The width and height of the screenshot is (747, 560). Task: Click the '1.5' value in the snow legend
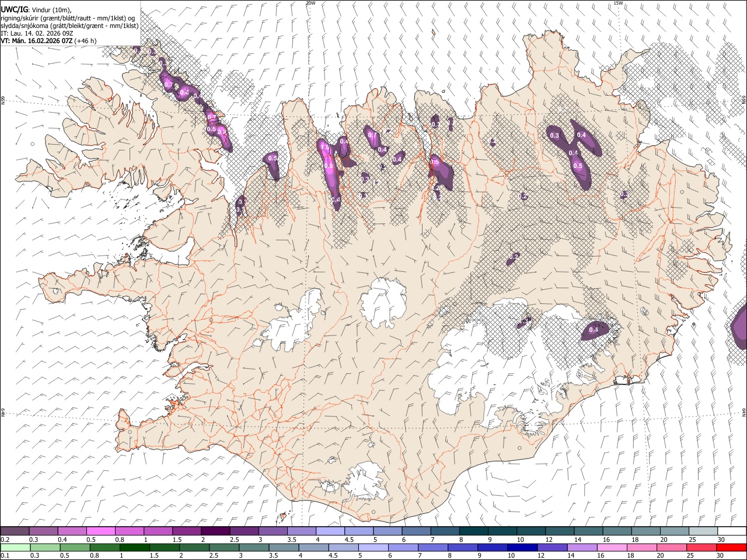point(177,540)
